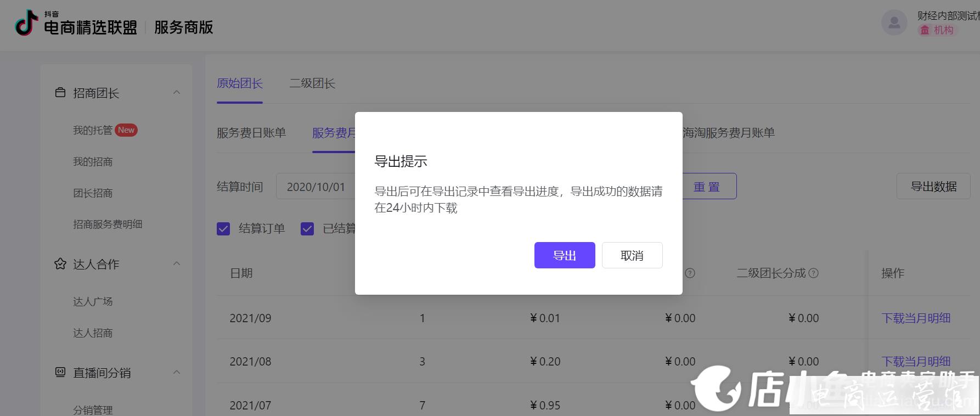Open 分销管理 in the sidebar

tap(93, 410)
